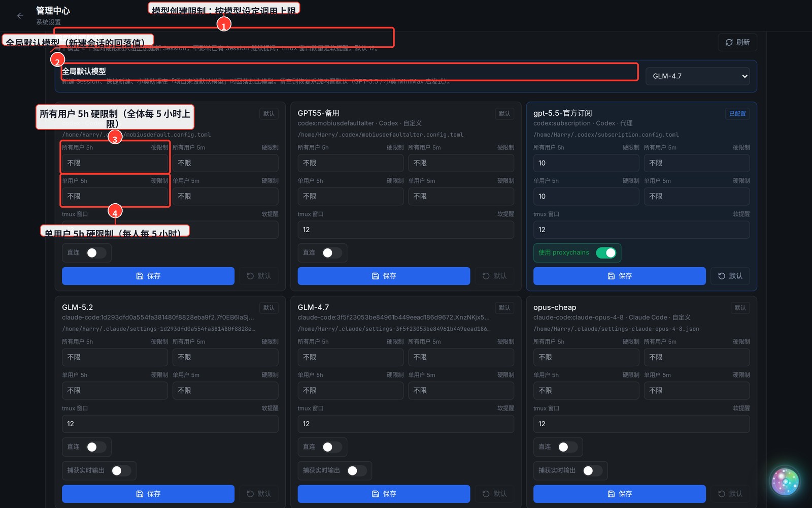Screen dimensions: 812x508
Task: Save the GLM-4.7 card settings
Action: tap(384, 494)
